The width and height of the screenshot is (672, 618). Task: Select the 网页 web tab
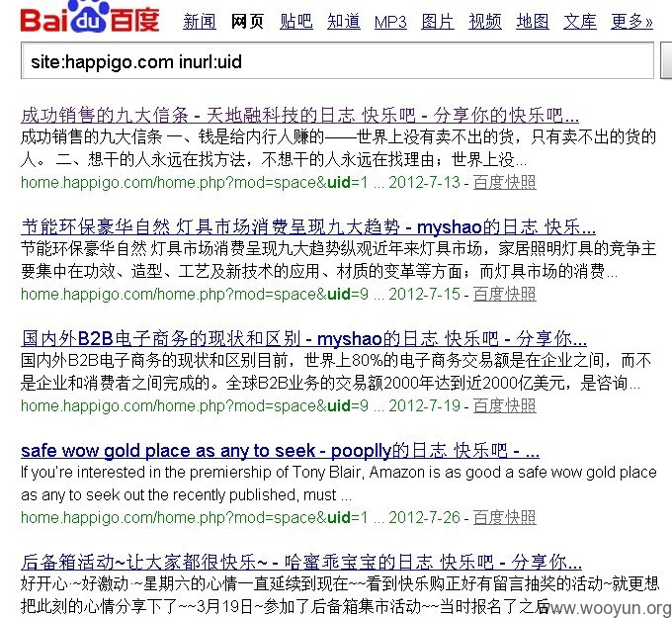[x=247, y=22]
